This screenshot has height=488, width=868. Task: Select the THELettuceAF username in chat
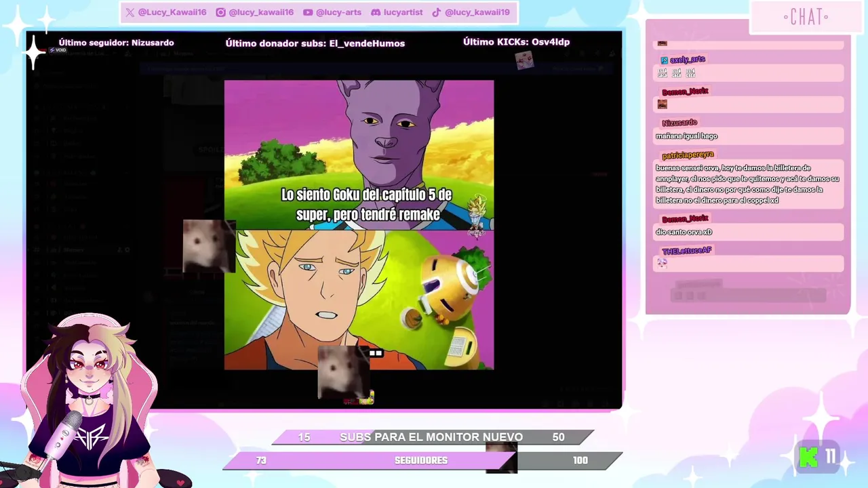click(686, 251)
